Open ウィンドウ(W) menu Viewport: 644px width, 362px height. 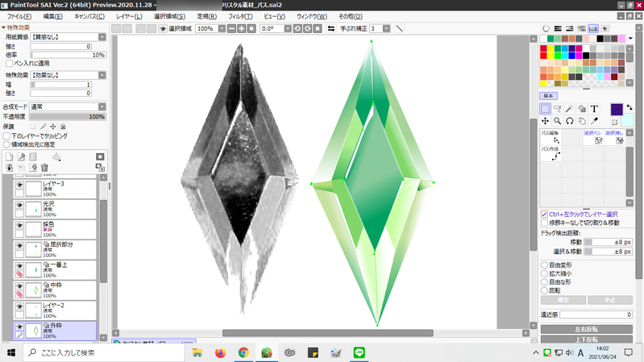tap(312, 16)
